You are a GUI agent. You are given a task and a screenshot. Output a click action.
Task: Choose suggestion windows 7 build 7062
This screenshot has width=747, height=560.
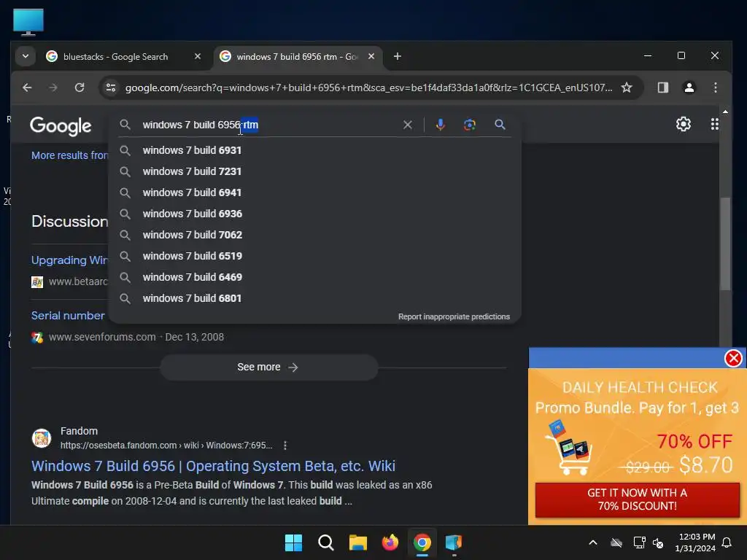pyautogui.click(x=314, y=235)
